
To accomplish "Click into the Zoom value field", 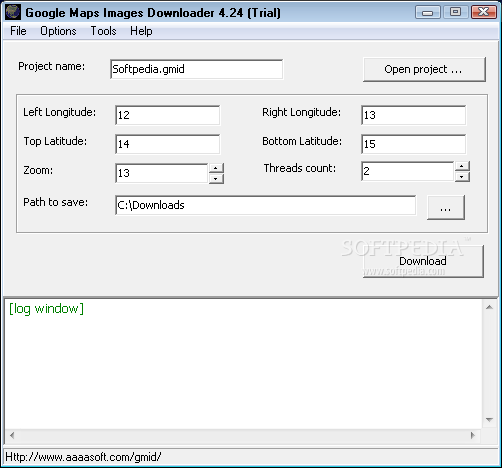I will coord(162,173).
